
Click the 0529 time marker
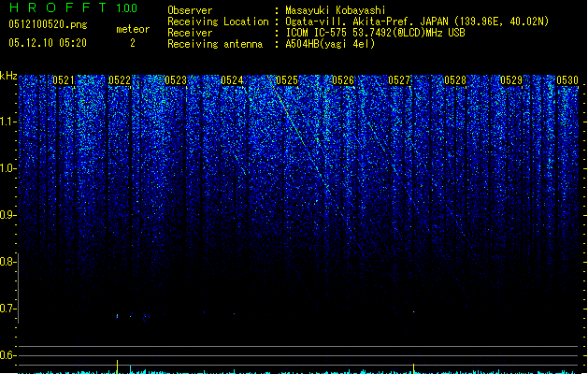511,80
